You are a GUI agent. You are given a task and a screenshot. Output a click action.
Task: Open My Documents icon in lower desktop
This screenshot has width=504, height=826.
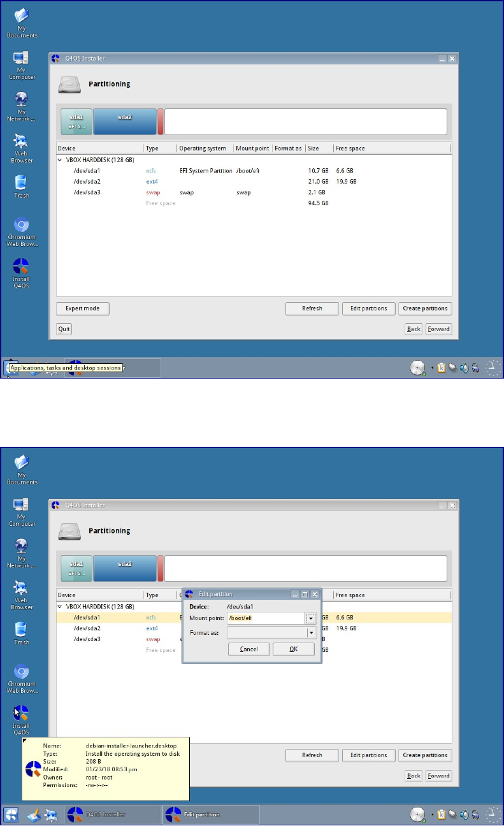click(22, 470)
